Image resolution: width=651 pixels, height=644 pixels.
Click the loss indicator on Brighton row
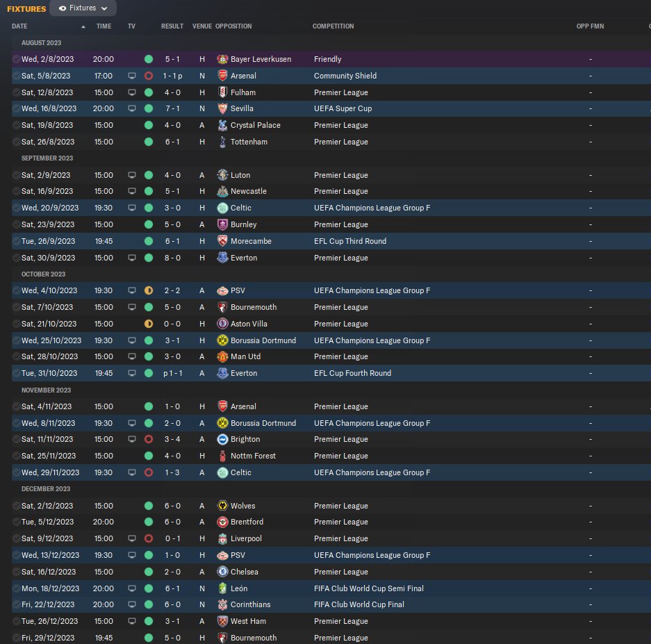point(148,439)
